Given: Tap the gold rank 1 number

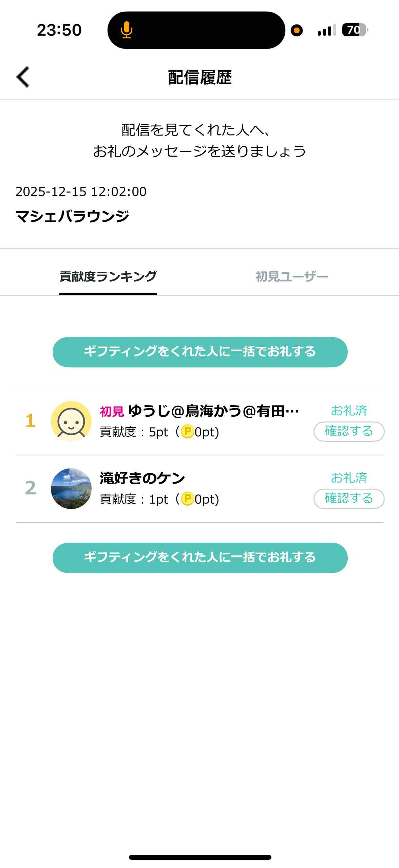Looking at the screenshot, I should [30, 421].
